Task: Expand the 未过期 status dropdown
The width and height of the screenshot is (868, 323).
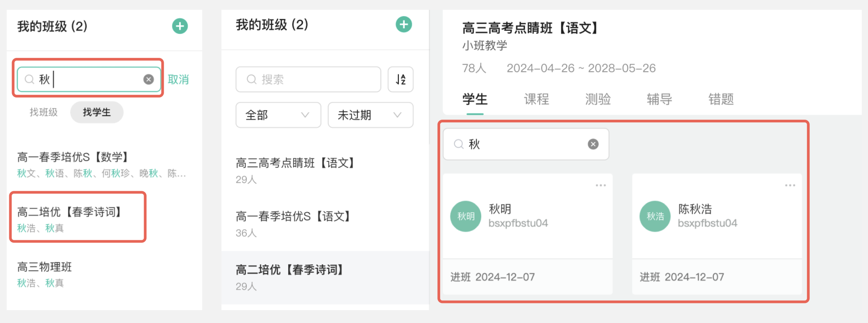Action: coord(370,115)
